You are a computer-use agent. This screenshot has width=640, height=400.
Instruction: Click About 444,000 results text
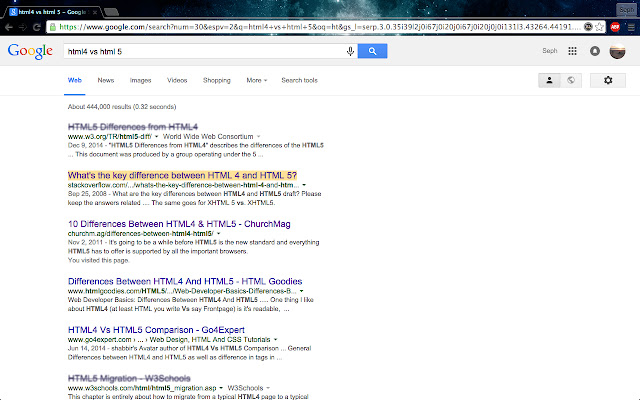(122, 107)
